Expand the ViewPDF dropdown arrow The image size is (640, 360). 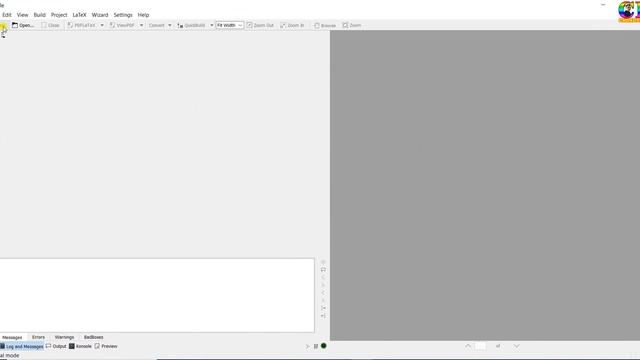[x=142, y=25]
